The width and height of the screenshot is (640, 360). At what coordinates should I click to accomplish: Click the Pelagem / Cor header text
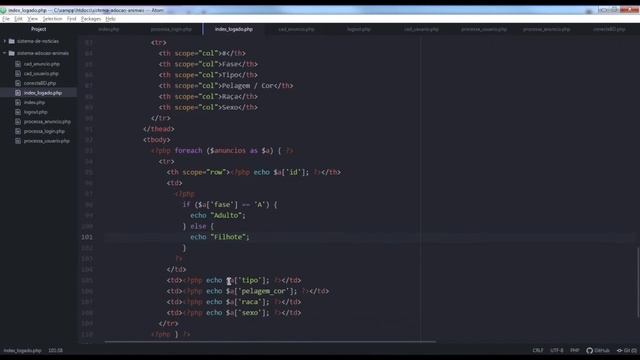247,86
